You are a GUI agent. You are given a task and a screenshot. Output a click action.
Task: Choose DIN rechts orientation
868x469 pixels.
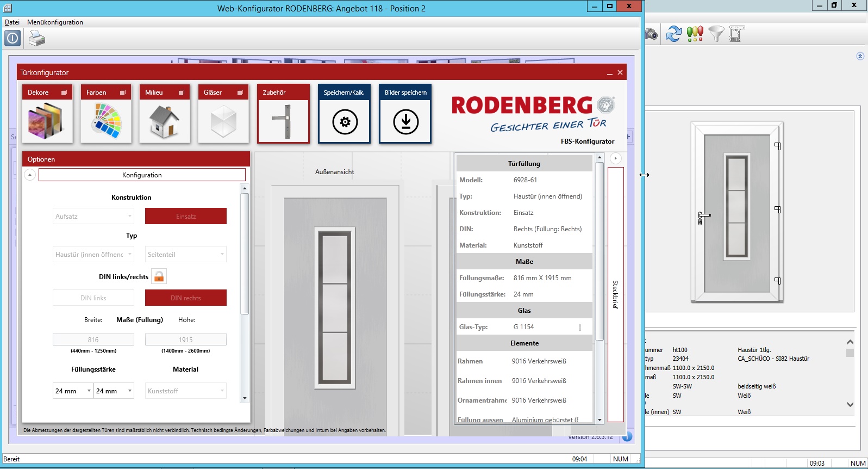[x=186, y=298]
